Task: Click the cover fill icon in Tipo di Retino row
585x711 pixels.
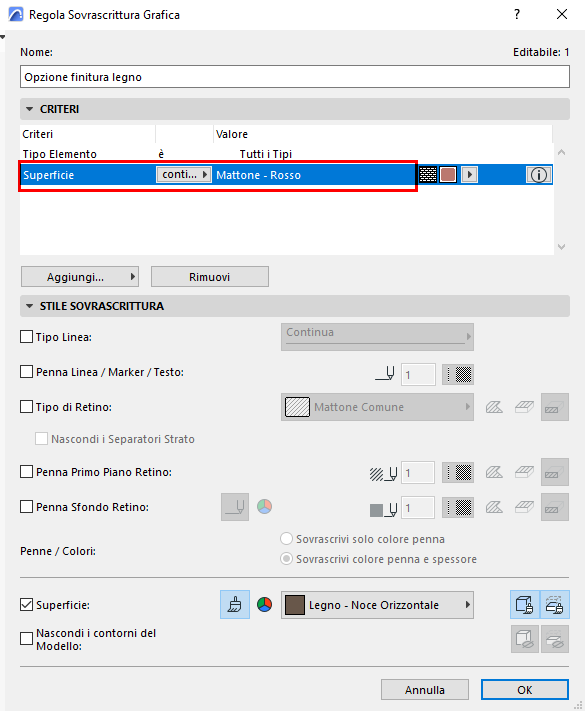Action: [524, 407]
